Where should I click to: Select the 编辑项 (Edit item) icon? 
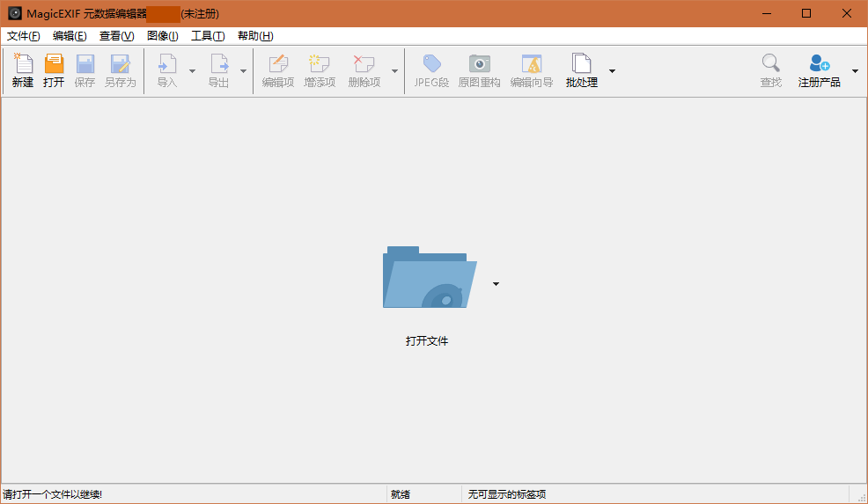pos(278,63)
